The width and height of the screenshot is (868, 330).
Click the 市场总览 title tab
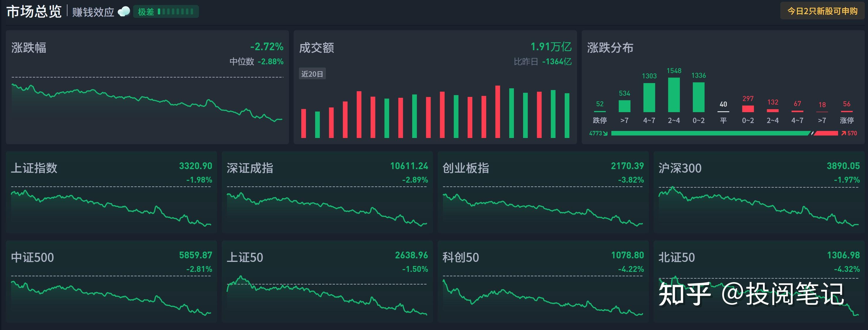[34, 12]
